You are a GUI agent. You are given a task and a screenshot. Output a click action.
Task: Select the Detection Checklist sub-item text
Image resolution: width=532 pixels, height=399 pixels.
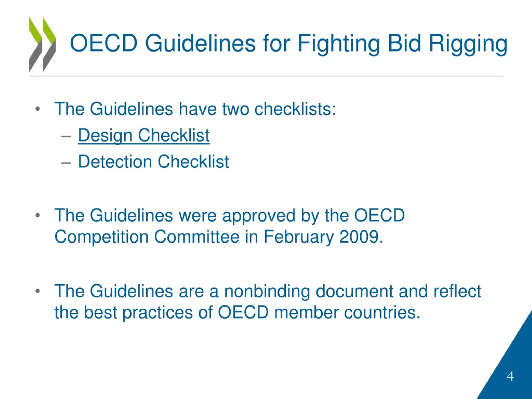tap(153, 161)
